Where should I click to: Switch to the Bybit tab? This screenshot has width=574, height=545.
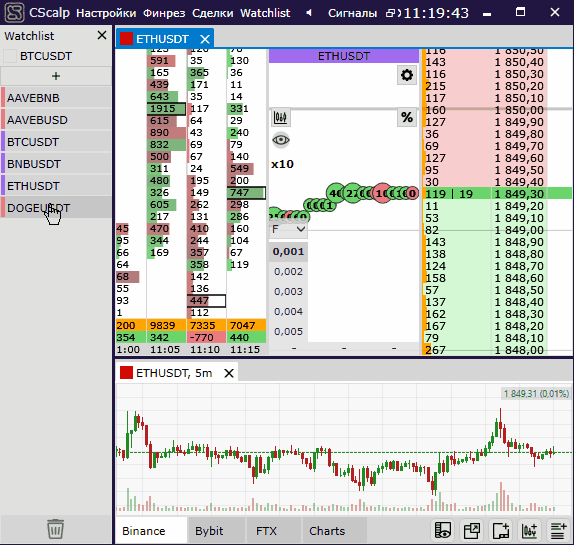click(209, 531)
